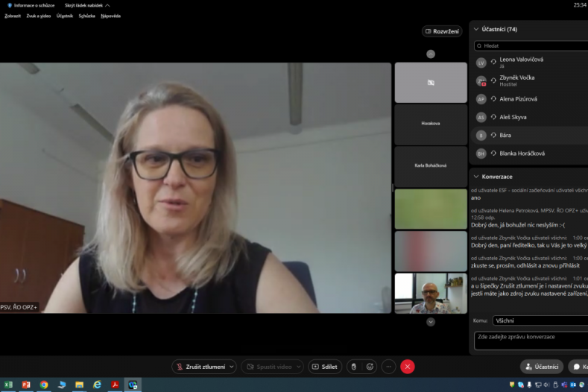Open the Nápověda menu

pyautogui.click(x=110, y=16)
